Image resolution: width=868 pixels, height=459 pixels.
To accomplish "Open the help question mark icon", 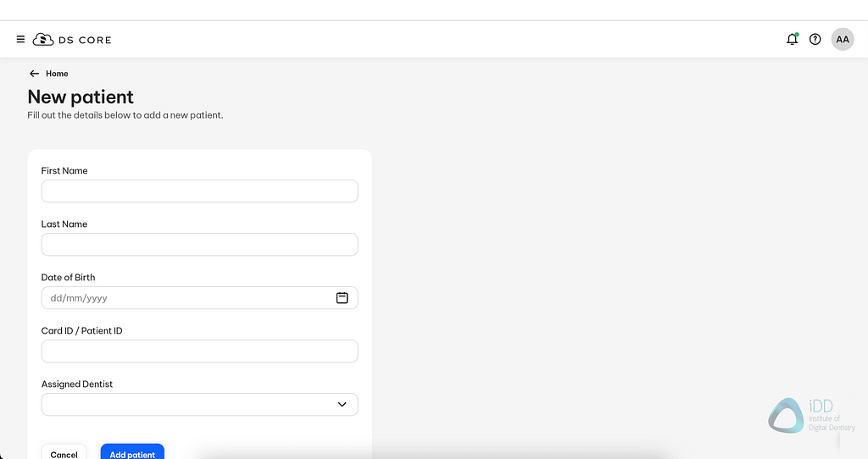I will click(x=815, y=39).
